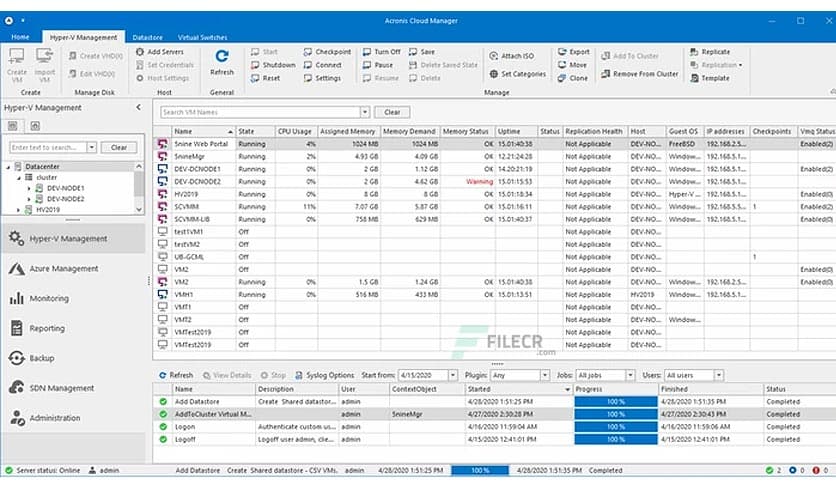
Task: Open the Search VM Names dropdown arrow
Action: [x=365, y=112]
